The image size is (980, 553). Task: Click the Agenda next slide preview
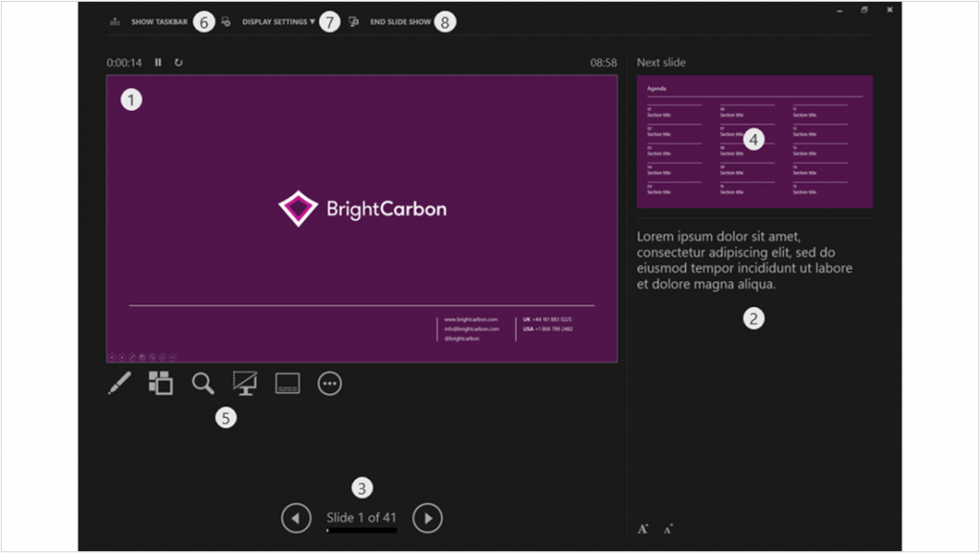(x=757, y=141)
